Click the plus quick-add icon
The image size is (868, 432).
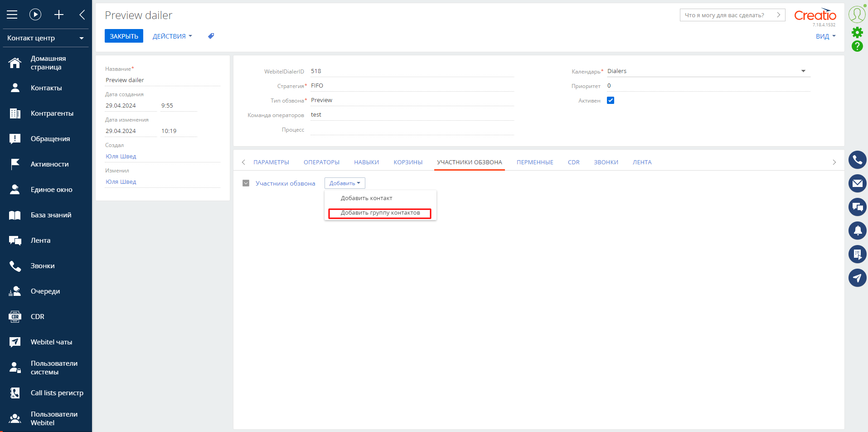coord(59,15)
